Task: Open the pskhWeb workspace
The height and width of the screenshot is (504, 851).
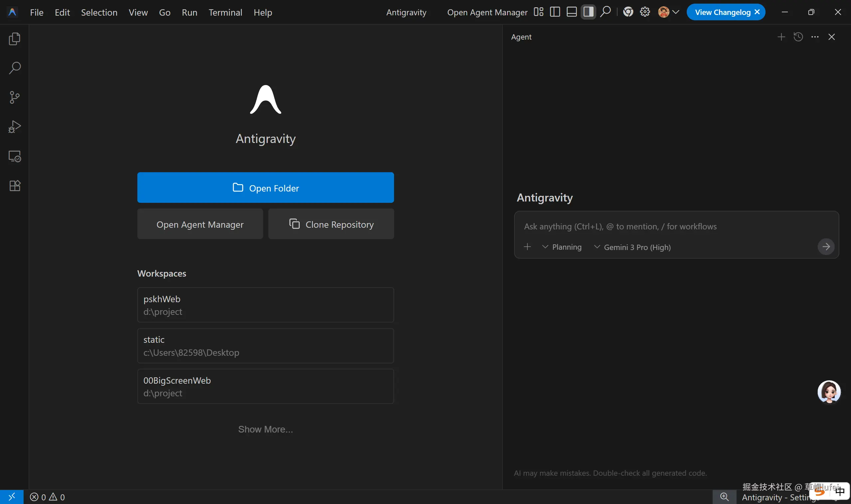Action: click(x=266, y=305)
